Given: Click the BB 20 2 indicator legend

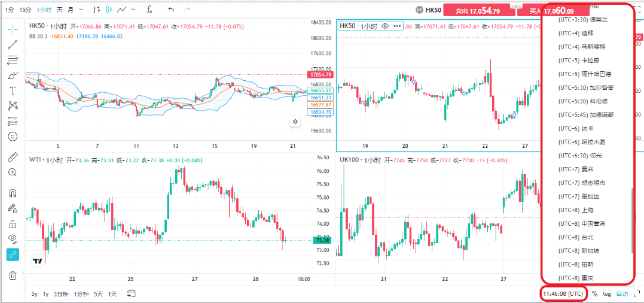Looking at the screenshot, I should [38, 36].
